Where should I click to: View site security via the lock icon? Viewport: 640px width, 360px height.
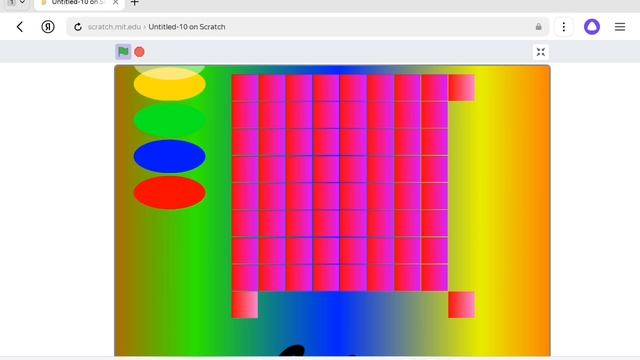click(x=538, y=27)
